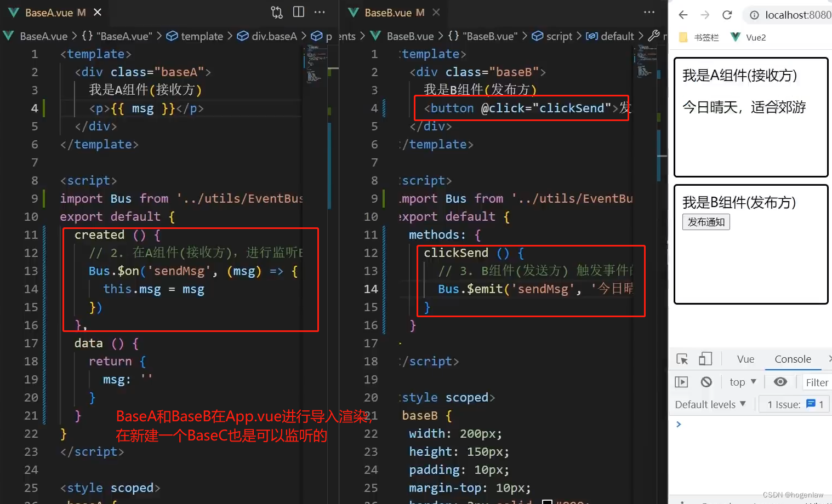
Task: Click the console Filter input field
Action: pyautogui.click(x=817, y=382)
